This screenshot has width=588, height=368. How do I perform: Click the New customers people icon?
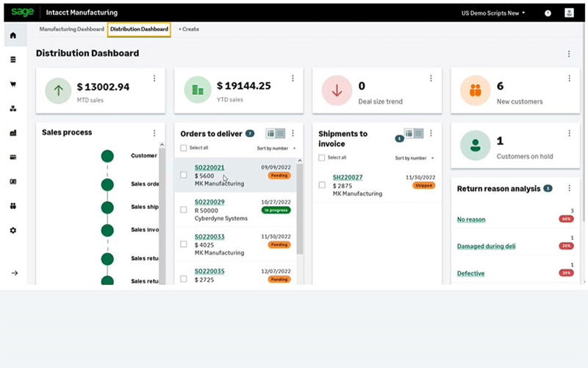click(475, 91)
